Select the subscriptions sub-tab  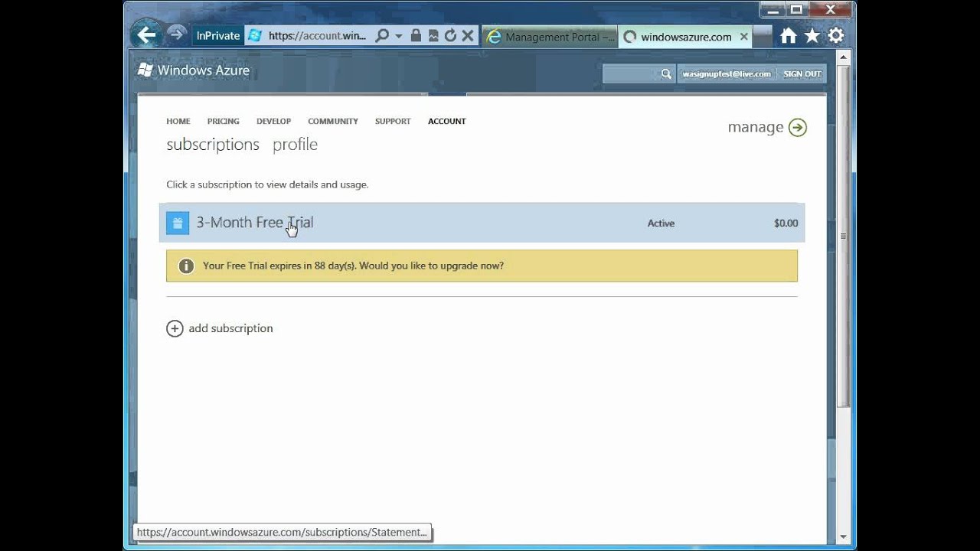click(x=213, y=145)
